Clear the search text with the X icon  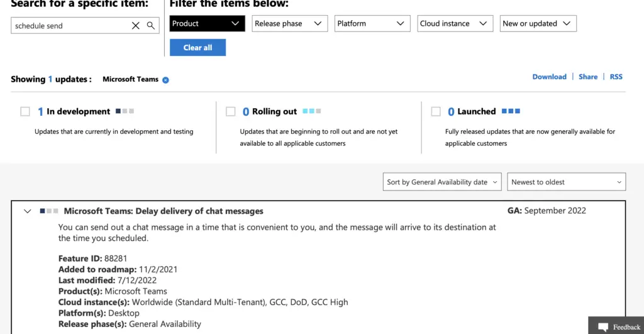click(x=136, y=25)
